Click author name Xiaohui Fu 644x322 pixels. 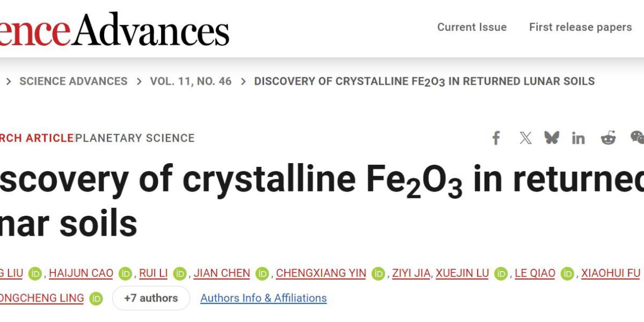pos(611,273)
